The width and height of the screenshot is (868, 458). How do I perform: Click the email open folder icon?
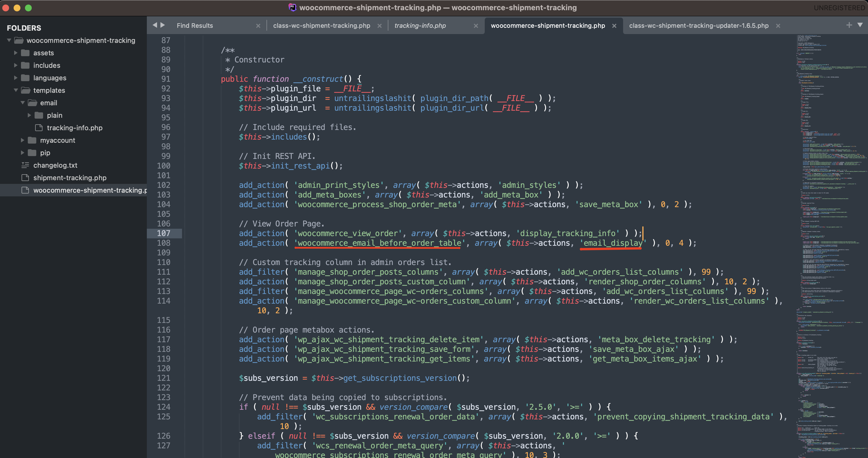tap(32, 103)
